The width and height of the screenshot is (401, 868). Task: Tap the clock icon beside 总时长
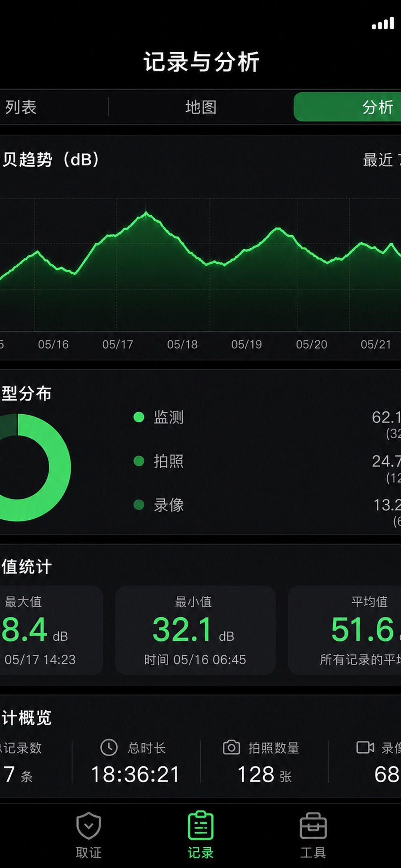109,747
